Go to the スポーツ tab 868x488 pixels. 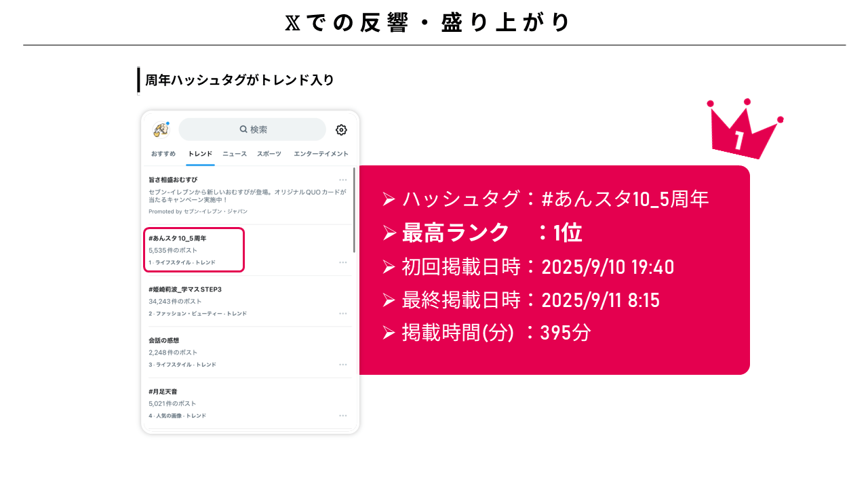[269, 154]
